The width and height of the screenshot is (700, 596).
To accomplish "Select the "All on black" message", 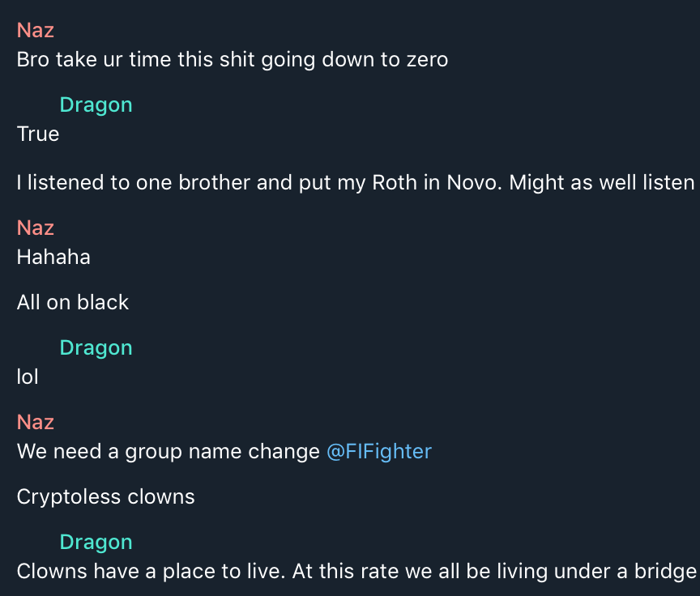I will tap(73, 302).
